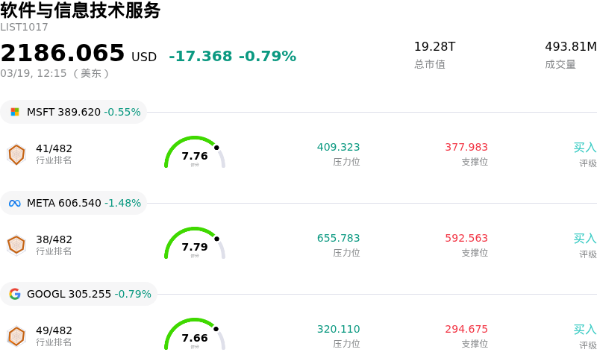Click GOOGL industry rank shield badge
This screenshot has height=364, width=597.
coord(16,336)
